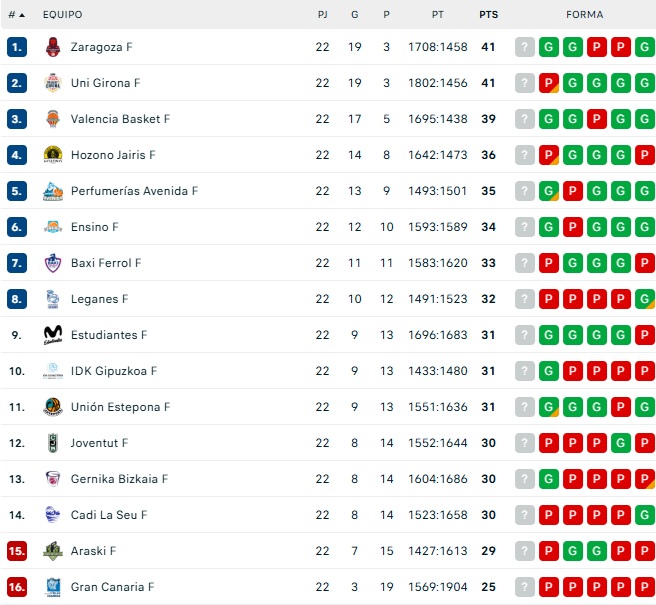Click the Zaragoza F team logo
Image resolution: width=656 pixels, height=605 pixels.
[53, 47]
